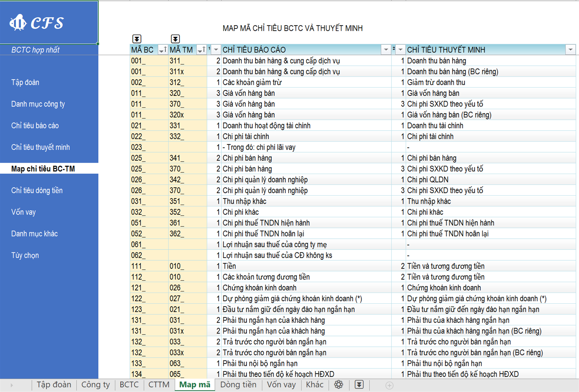Screen dimensions: 579x392
Task: Click the CFS logo icon
Action: (18, 23)
